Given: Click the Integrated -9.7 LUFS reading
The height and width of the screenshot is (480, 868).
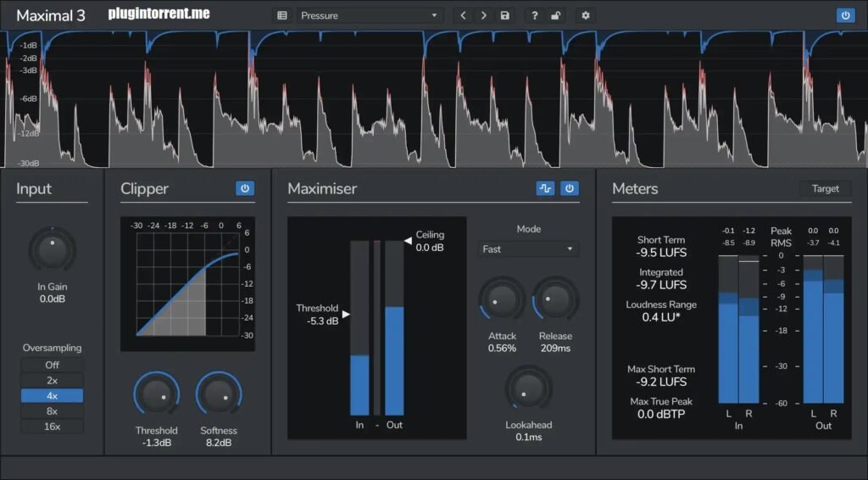Looking at the screenshot, I should pyautogui.click(x=661, y=285).
